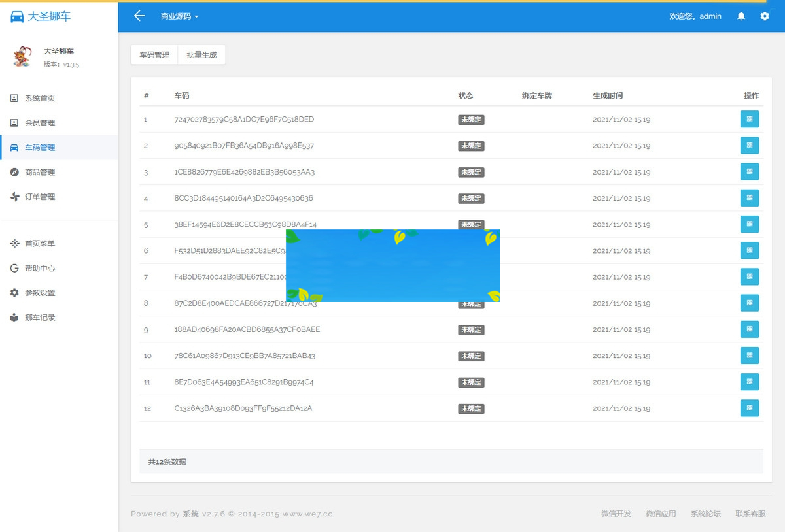Click QR code button for row 9
The image size is (785, 532).
click(x=749, y=329)
